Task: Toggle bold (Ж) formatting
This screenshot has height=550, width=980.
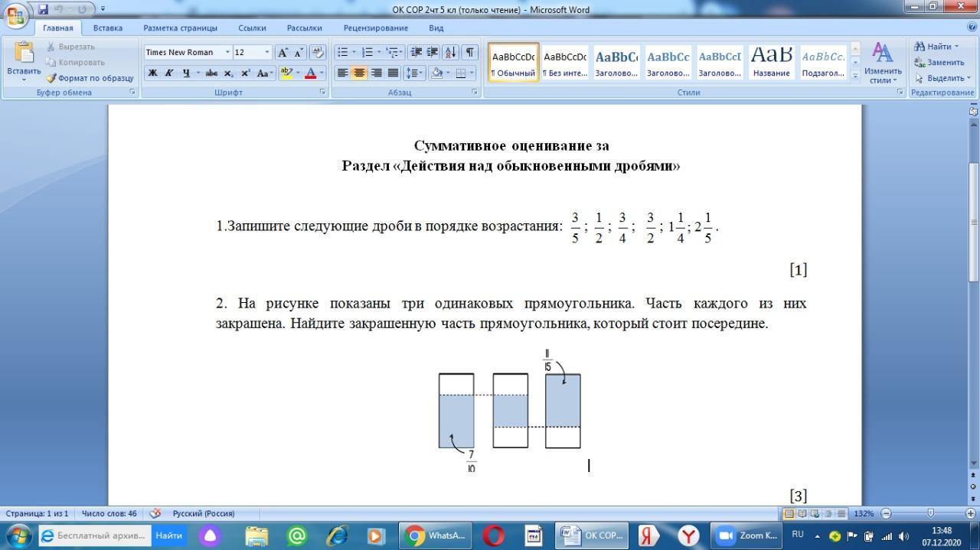Action: tap(152, 73)
